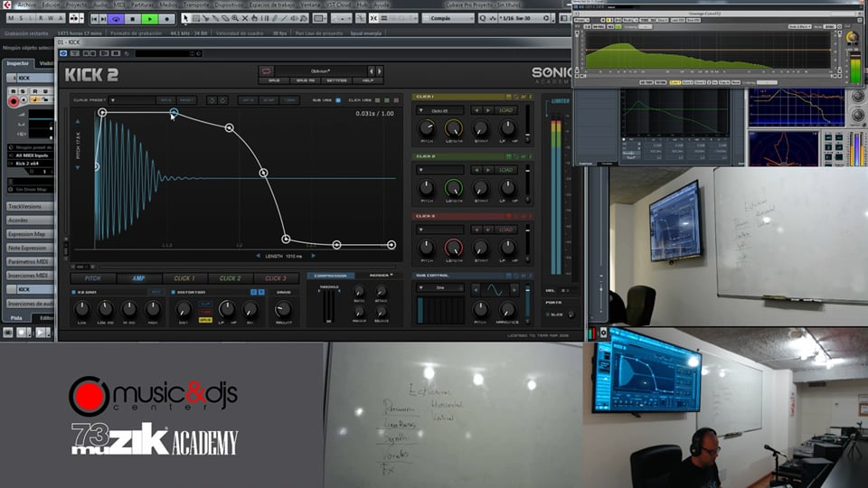
Task: Select the Play speaker tool in toolbar
Action: click(294, 18)
